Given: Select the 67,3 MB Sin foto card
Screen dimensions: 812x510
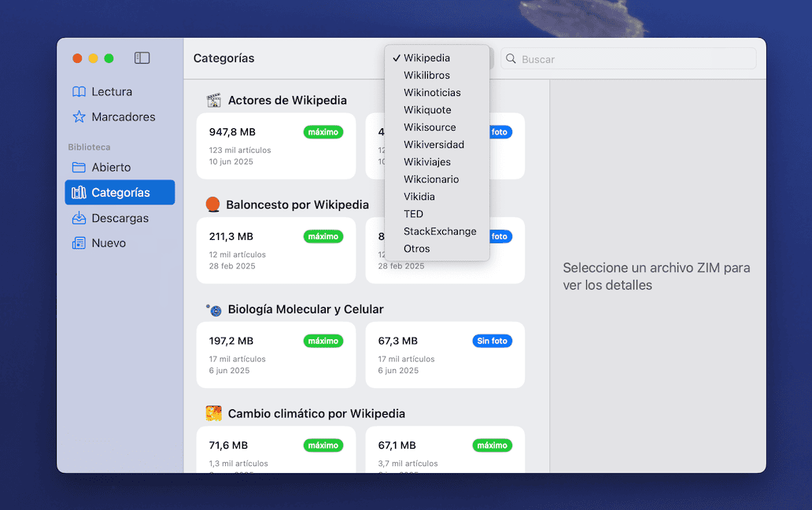Looking at the screenshot, I should coord(445,355).
